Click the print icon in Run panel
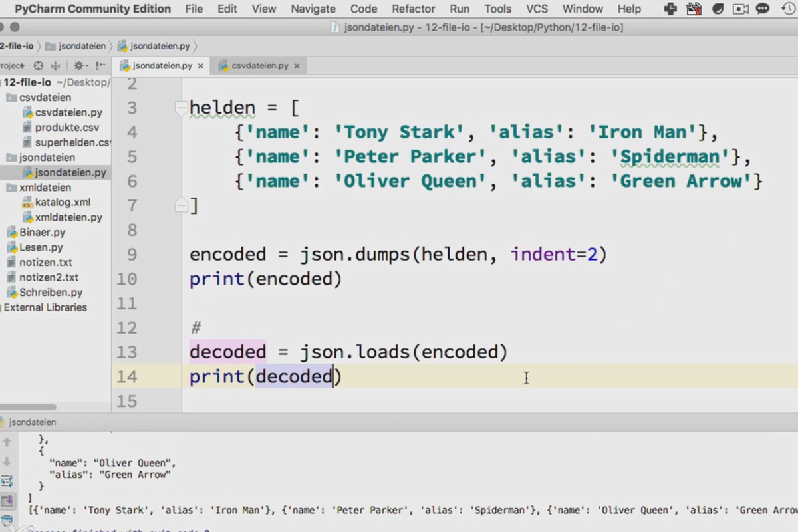This screenshot has width=798, height=532. click(x=7, y=520)
